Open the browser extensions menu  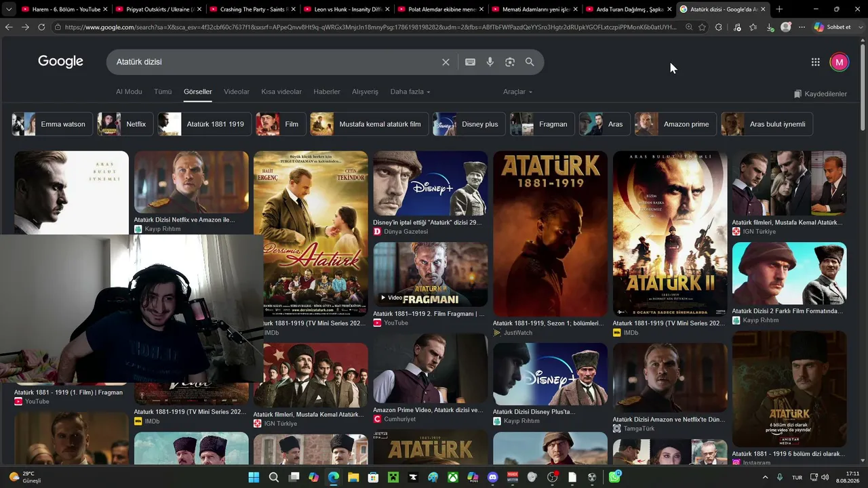tap(719, 27)
